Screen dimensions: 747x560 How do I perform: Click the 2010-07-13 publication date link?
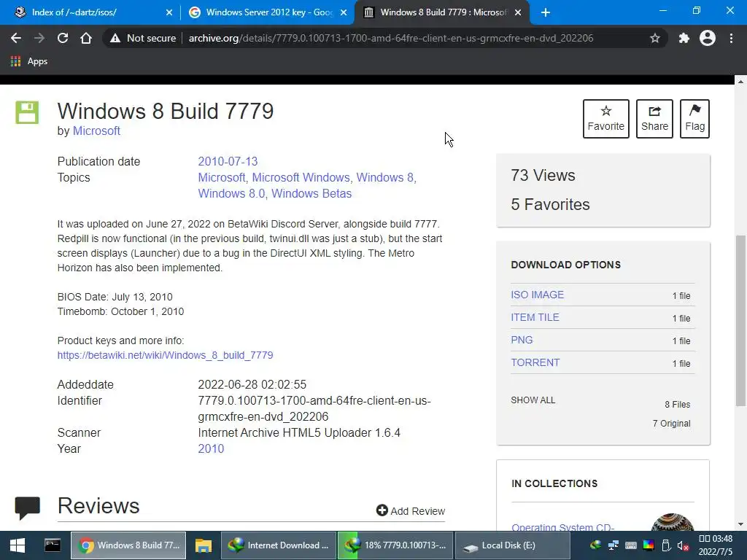coord(228,161)
